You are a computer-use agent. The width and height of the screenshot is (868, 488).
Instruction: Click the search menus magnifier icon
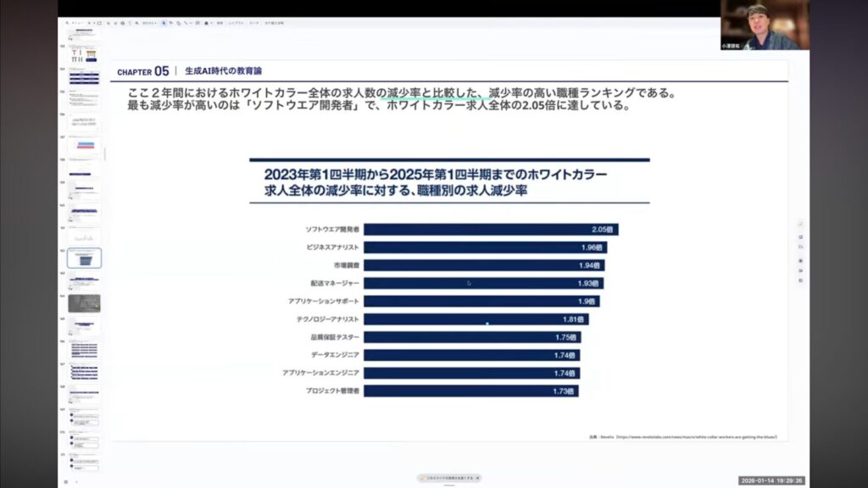67,23
